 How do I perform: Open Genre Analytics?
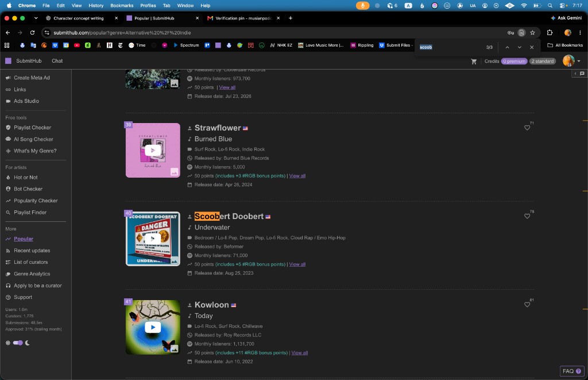click(32, 274)
